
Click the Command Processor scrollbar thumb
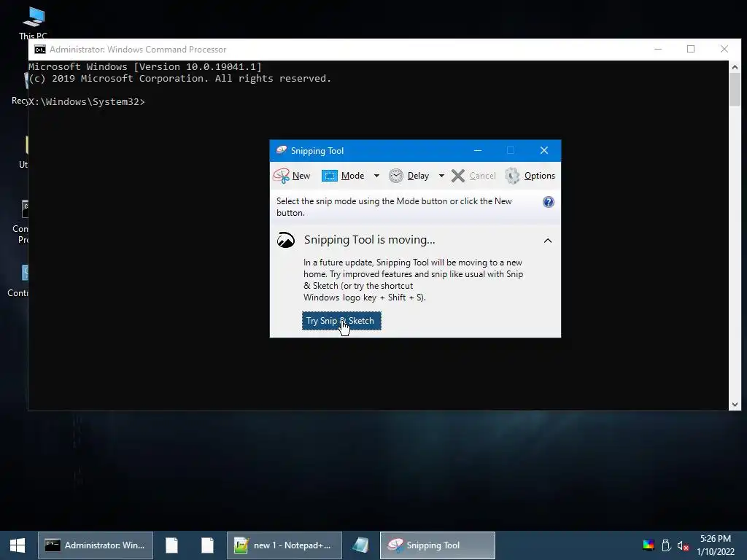(735, 90)
